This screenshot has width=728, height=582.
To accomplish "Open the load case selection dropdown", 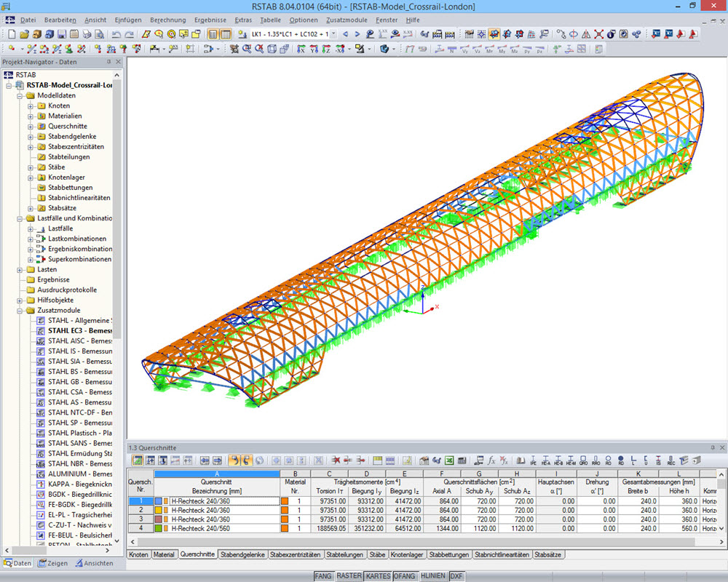I will (333, 34).
